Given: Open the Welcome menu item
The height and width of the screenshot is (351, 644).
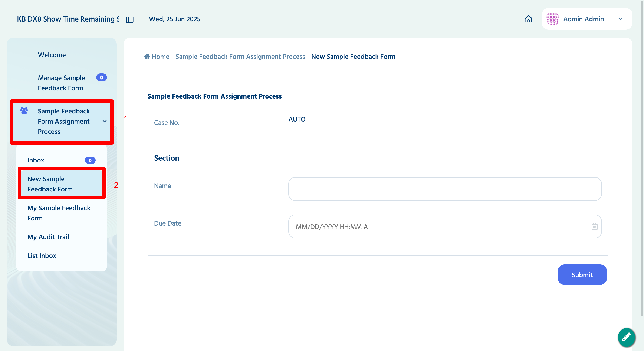Looking at the screenshot, I should 52,55.
